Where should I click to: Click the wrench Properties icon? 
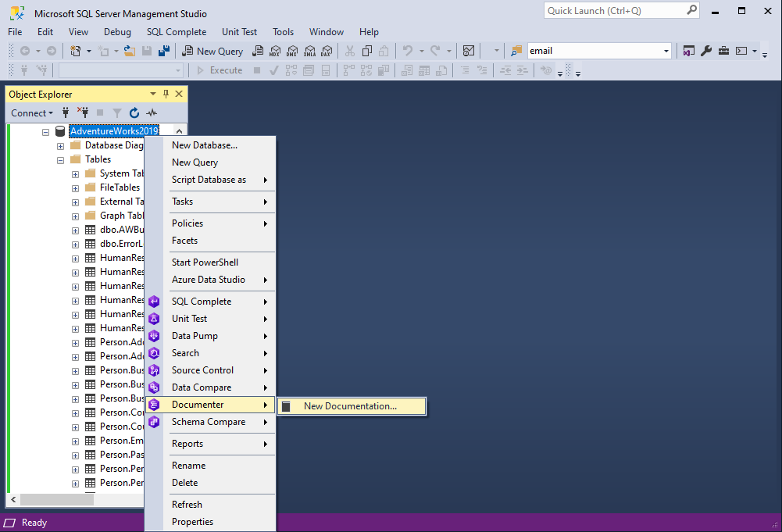point(706,51)
